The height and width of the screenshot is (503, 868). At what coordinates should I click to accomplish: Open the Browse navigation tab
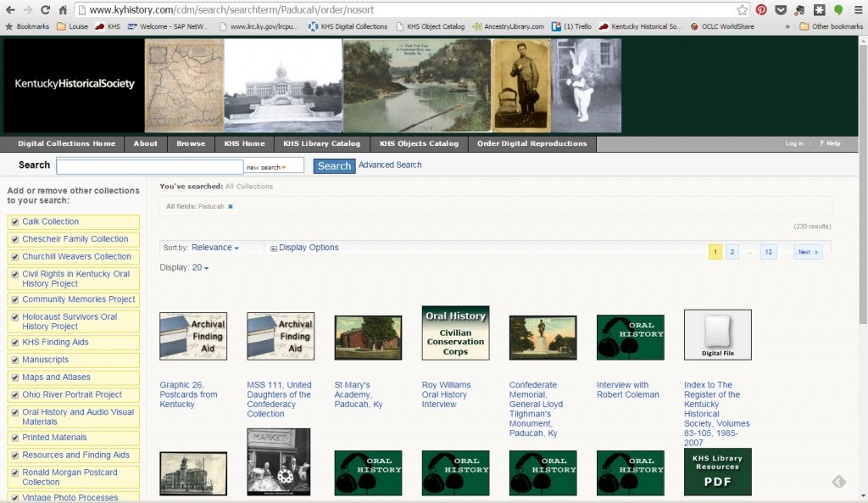point(191,143)
